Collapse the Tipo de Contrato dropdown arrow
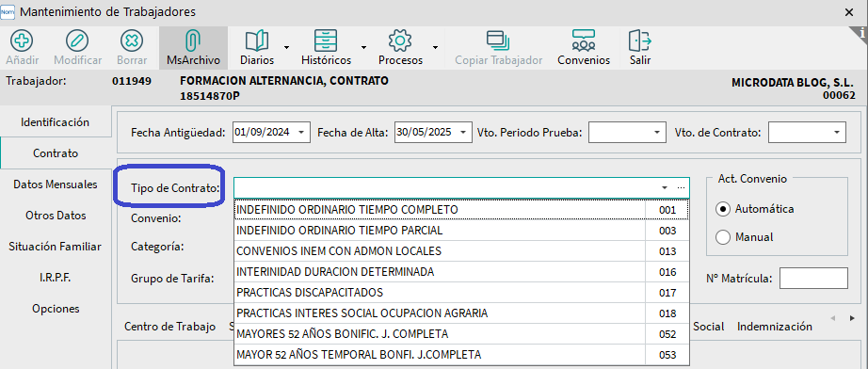This screenshot has width=868, height=369. click(x=665, y=188)
